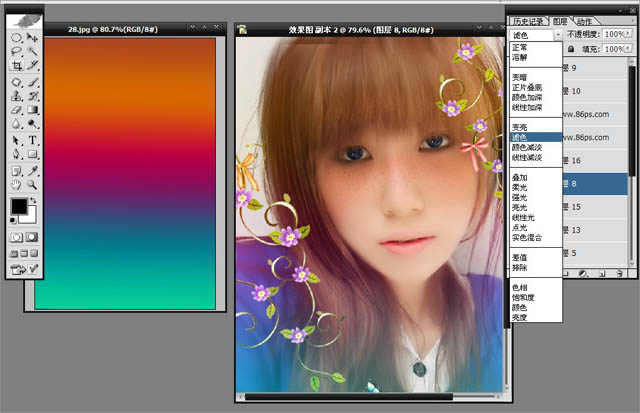The image size is (640, 413).
Task: Toggle the lock-all icon in Layers panel
Action: tap(571, 48)
